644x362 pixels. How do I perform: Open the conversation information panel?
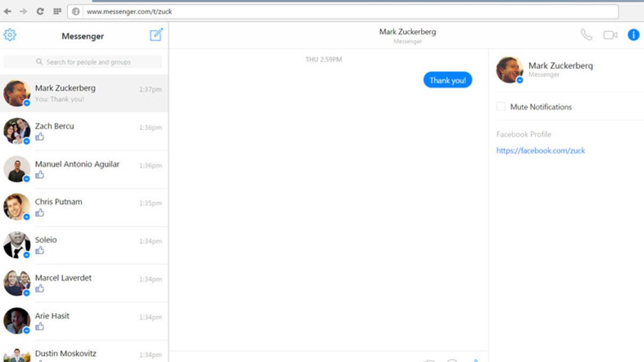633,35
